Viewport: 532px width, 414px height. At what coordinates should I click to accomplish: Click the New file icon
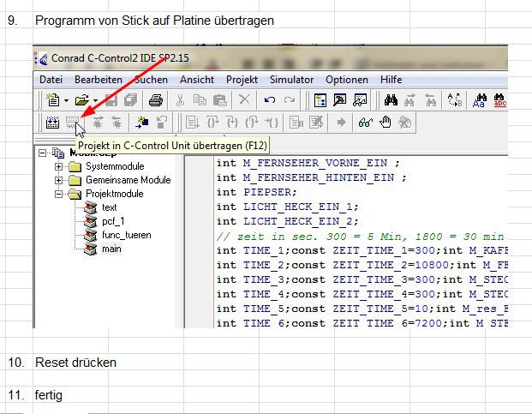click(53, 100)
